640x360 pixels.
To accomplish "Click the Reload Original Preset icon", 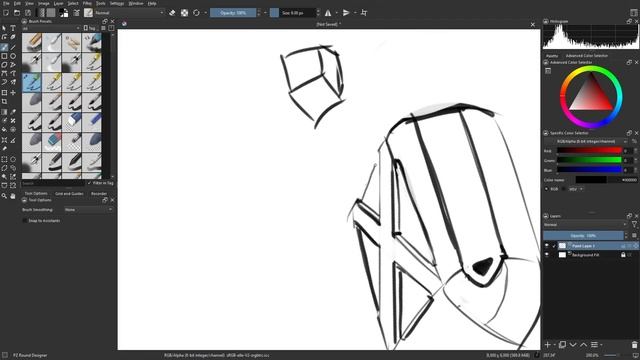I will click(196, 13).
